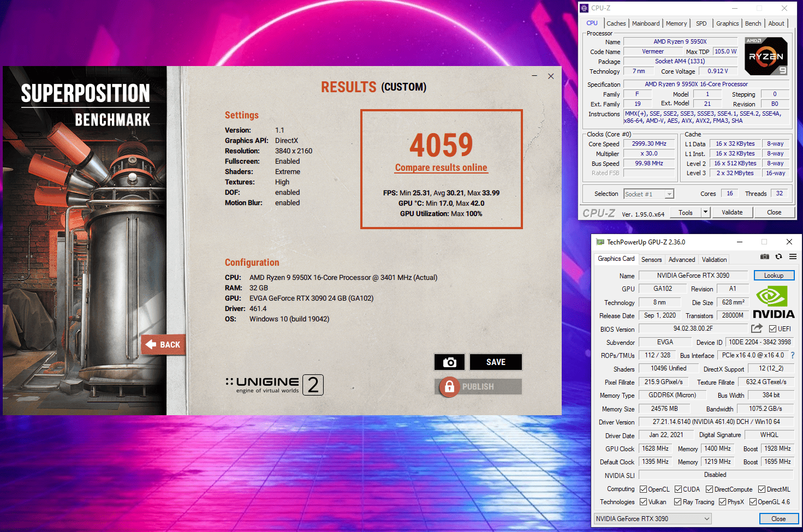This screenshot has width=803, height=532.
Task: Open the Sensors tab in GPU-Z
Action: point(651,260)
